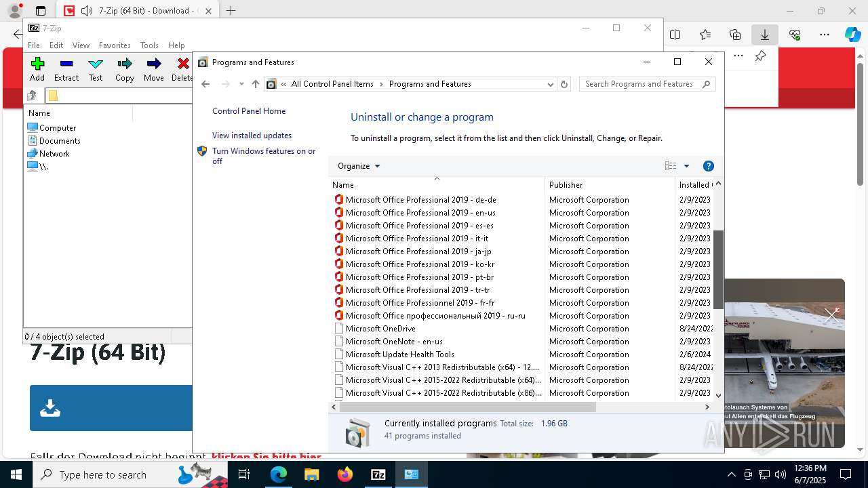
Task: Open Edge Copilot icon
Action: point(852,35)
